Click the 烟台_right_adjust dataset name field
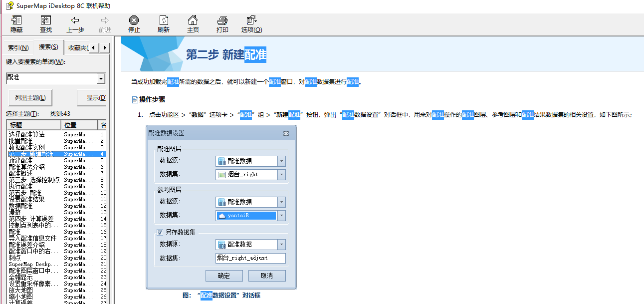Screen dimensions: 644x304 click(x=250, y=258)
